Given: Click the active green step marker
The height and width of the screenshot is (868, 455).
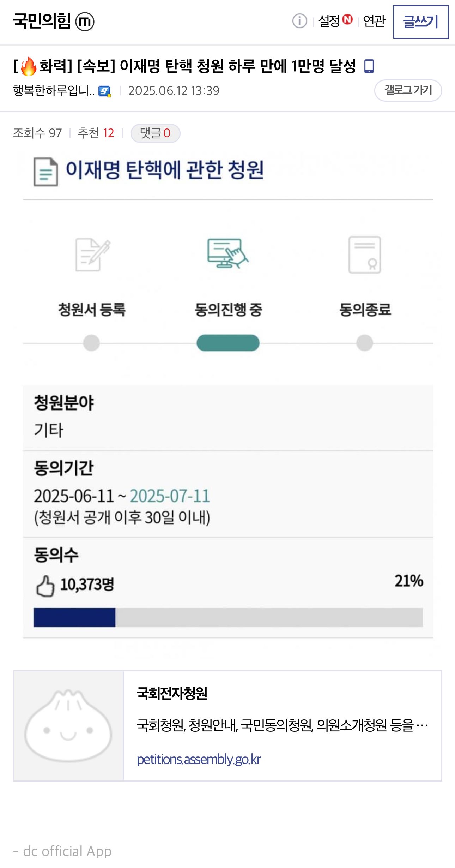Looking at the screenshot, I should [x=228, y=343].
